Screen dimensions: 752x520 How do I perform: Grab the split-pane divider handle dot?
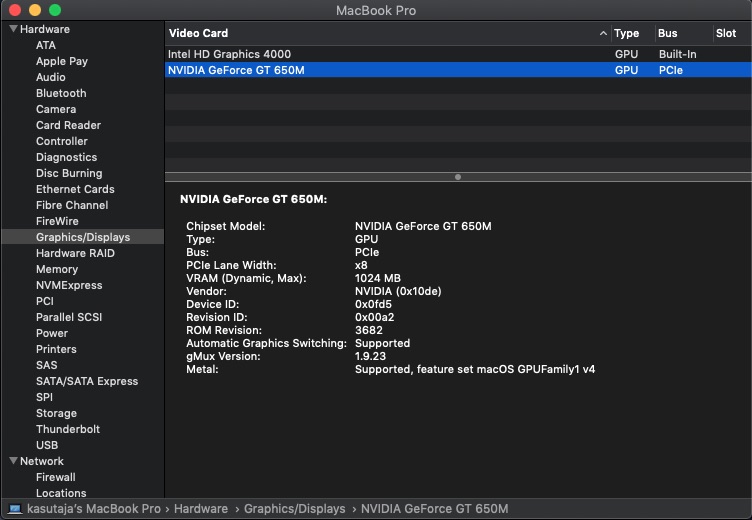458,177
